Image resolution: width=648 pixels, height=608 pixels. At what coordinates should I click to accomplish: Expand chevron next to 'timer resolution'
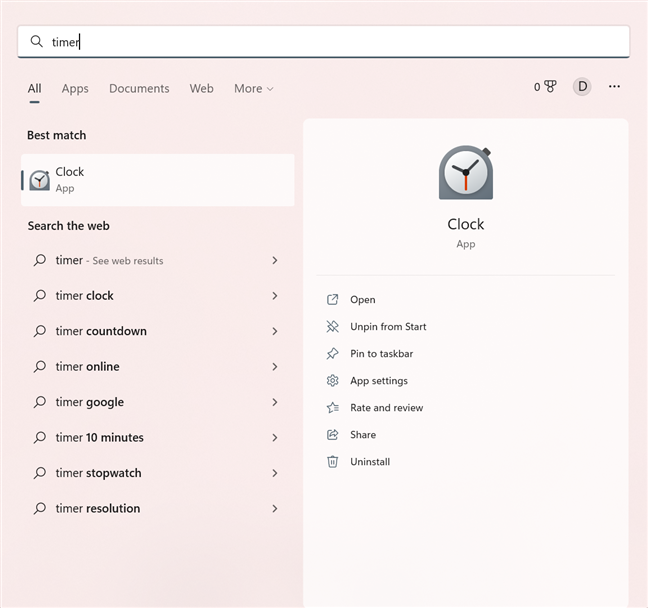click(275, 508)
